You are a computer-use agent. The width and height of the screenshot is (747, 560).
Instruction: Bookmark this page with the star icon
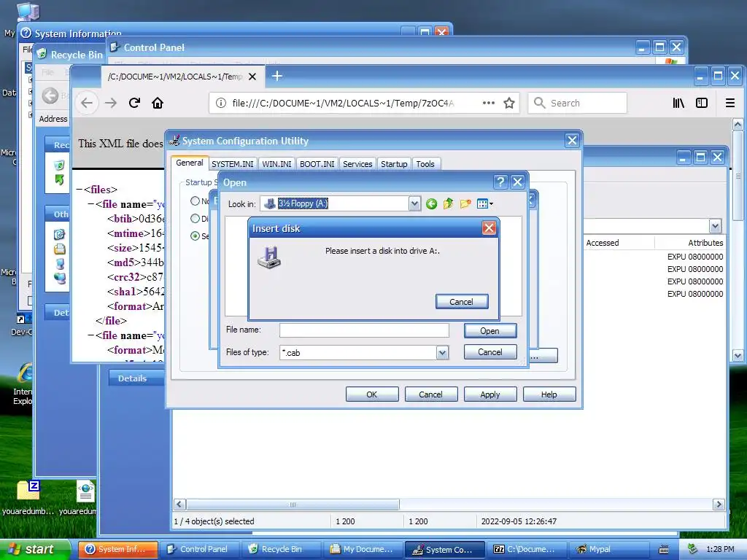tap(509, 103)
